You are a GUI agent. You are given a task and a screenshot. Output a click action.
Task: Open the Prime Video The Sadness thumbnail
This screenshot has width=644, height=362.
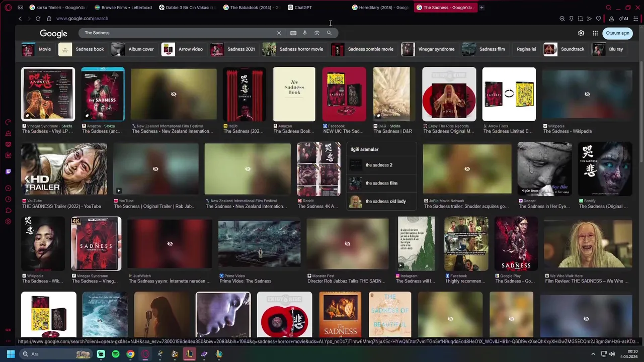pos(259,244)
